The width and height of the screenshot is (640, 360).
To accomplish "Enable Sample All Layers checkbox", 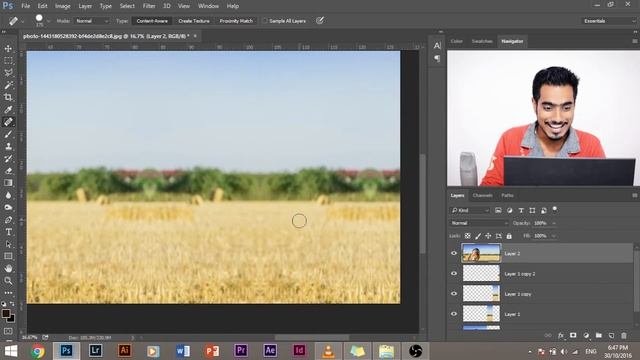I will [265, 21].
